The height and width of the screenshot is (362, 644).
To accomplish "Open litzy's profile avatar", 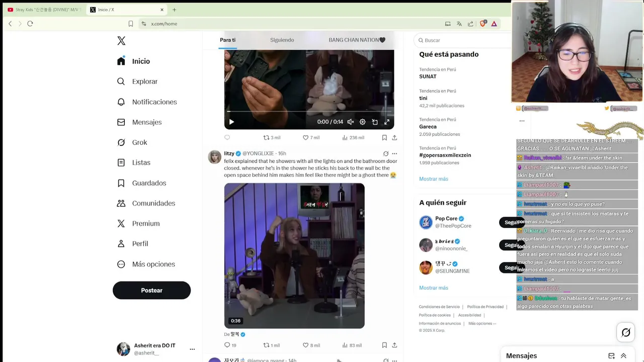I will (215, 156).
